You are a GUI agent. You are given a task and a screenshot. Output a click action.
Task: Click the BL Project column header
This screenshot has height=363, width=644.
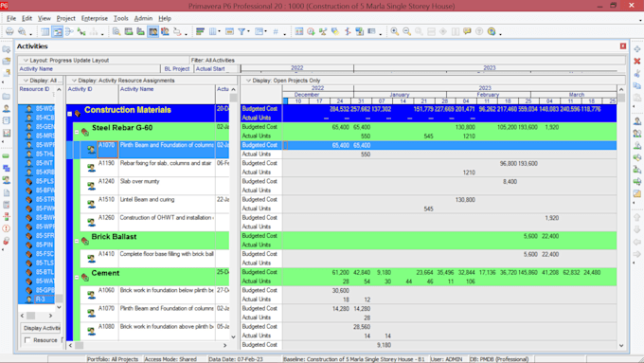pos(177,68)
